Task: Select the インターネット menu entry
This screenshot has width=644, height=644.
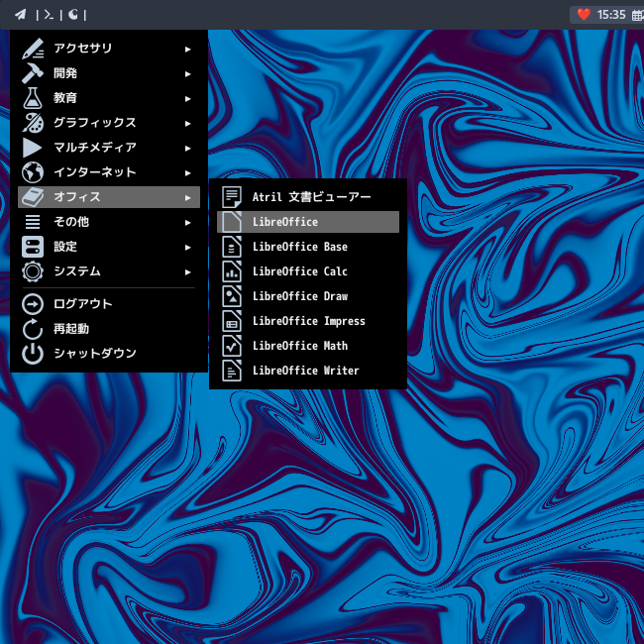Action: tap(109, 172)
